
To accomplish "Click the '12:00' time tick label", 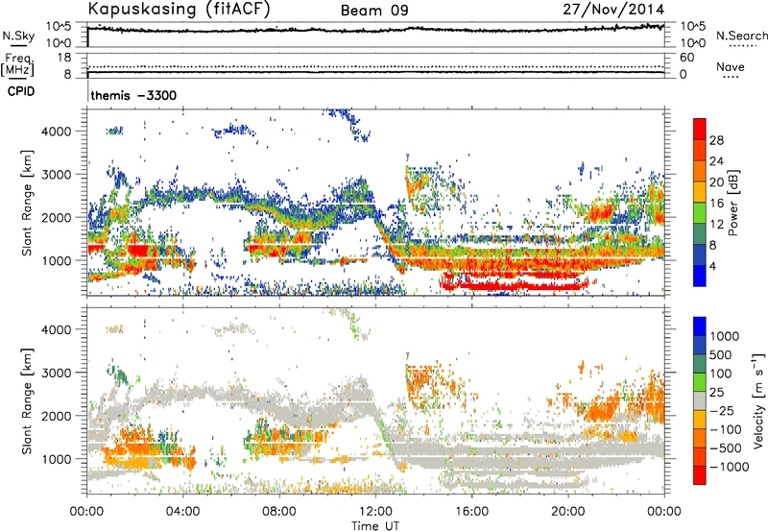I will [x=375, y=512].
